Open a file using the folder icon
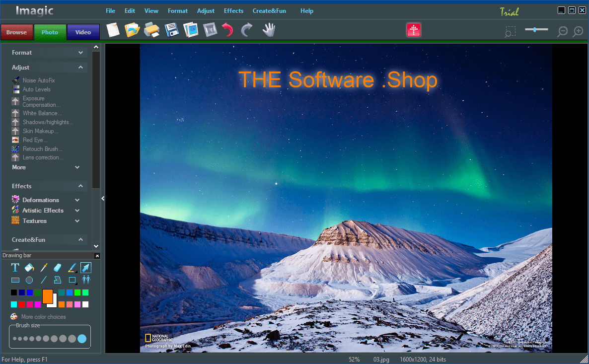The height and width of the screenshot is (364, 589). [x=132, y=30]
